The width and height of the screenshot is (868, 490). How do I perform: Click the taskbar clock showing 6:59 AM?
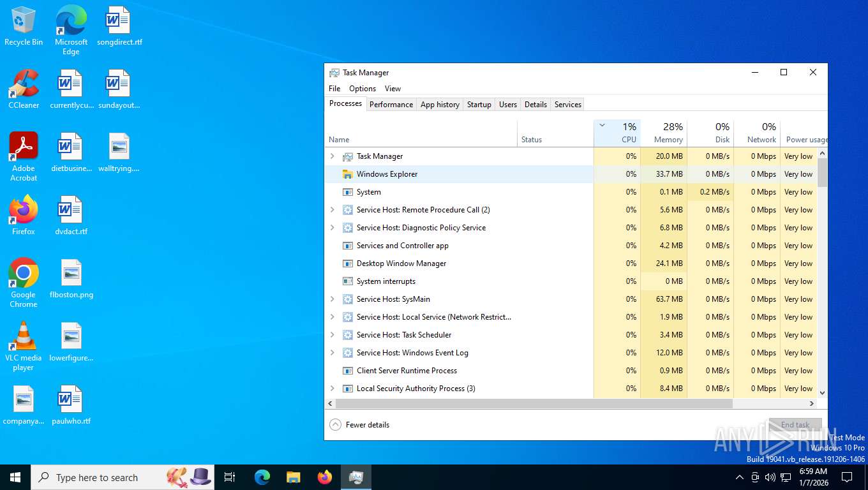tap(813, 477)
